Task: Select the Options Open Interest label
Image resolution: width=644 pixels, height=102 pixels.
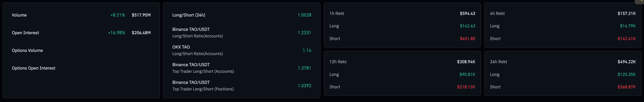Action: pyautogui.click(x=34, y=68)
